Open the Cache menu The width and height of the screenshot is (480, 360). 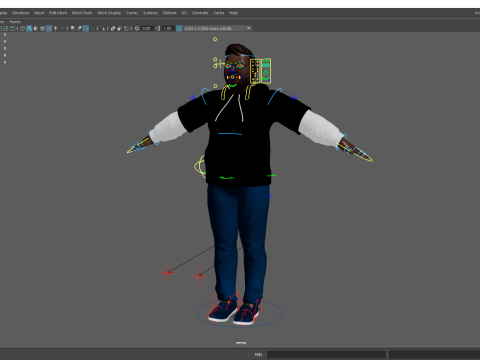click(219, 13)
